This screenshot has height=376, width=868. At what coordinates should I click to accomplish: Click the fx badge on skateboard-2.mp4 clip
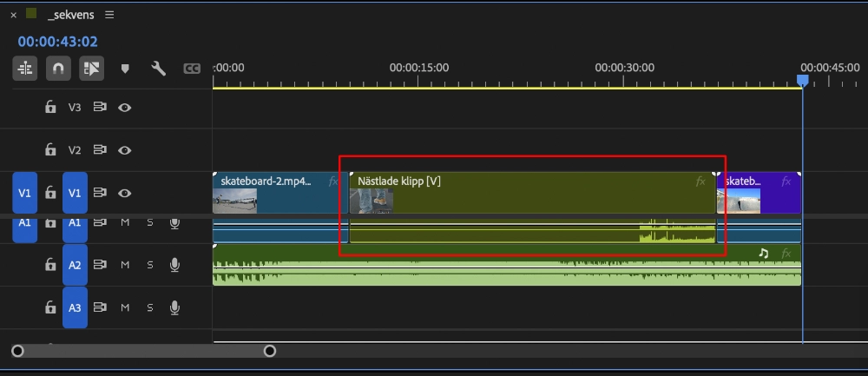point(333,181)
